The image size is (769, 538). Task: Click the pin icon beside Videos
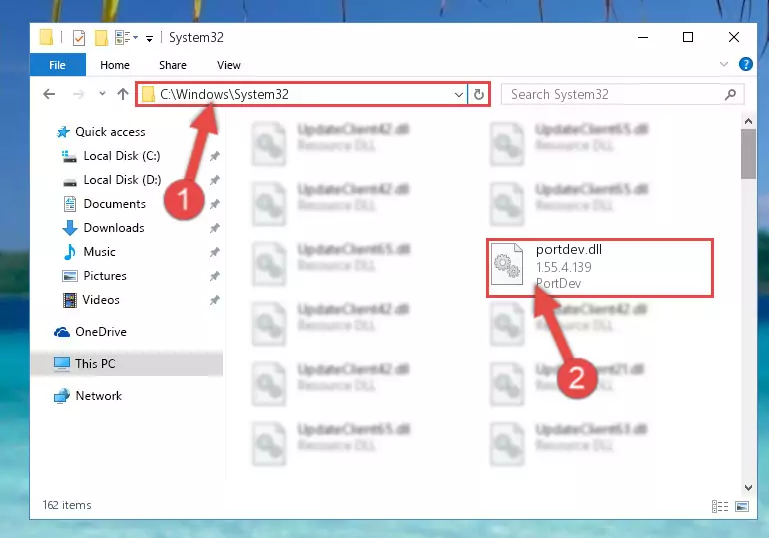214,300
